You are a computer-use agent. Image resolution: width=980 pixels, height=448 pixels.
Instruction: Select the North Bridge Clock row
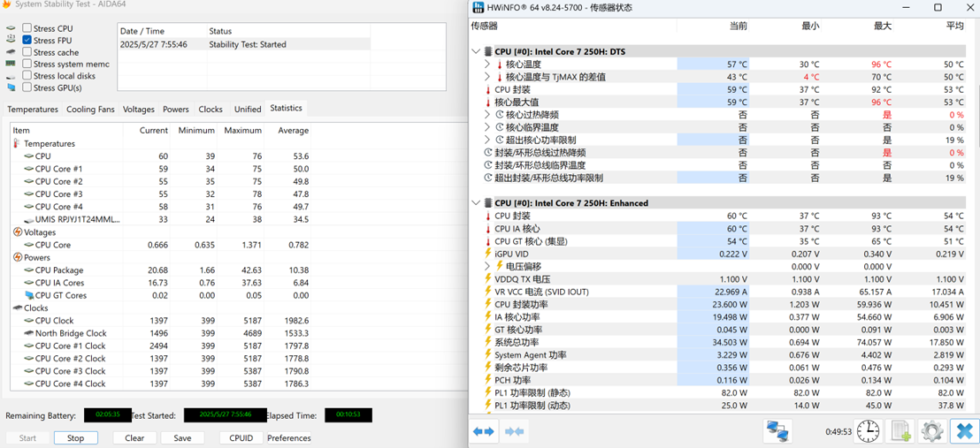point(161,333)
